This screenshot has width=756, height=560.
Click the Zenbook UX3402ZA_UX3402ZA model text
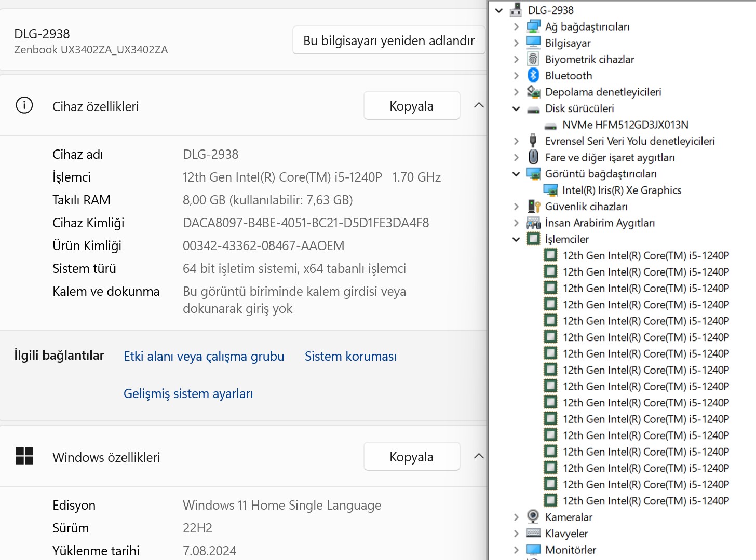tap(91, 50)
